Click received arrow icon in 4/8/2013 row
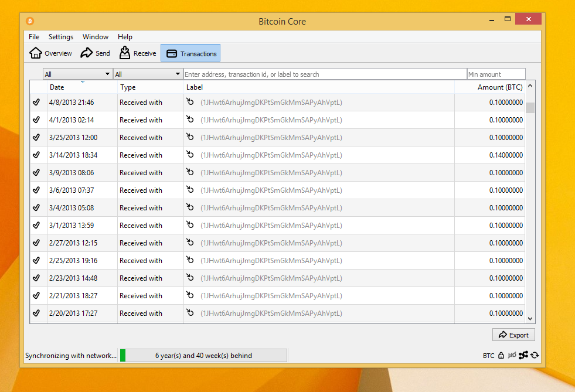Viewport: 575px width, 392px height. click(x=189, y=101)
